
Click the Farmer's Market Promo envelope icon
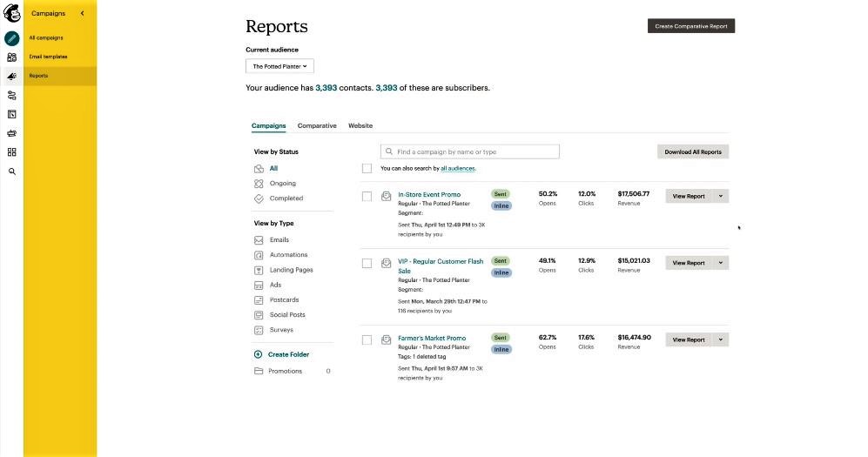(x=387, y=339)
